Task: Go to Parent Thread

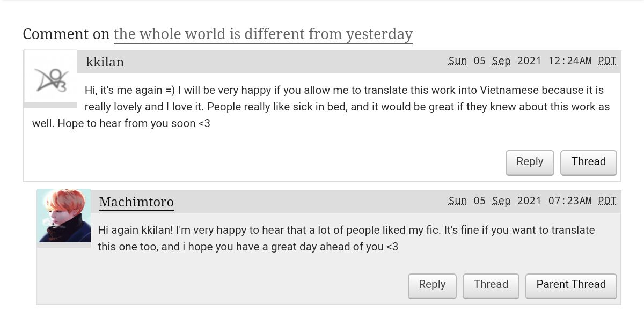Action: click(571, 285)
